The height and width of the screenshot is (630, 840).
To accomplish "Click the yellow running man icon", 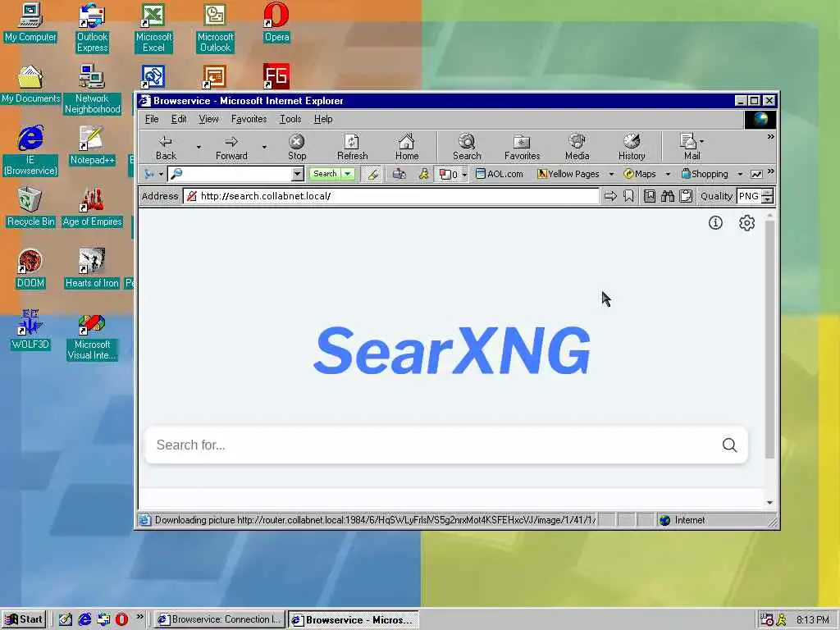I will 424,174.
